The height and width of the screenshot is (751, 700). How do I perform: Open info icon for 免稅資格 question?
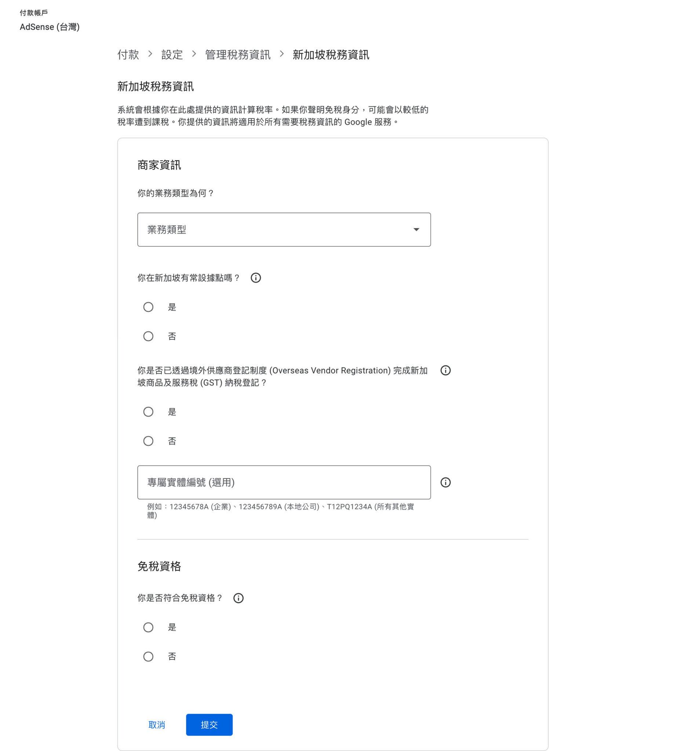[x=238, y=598]
